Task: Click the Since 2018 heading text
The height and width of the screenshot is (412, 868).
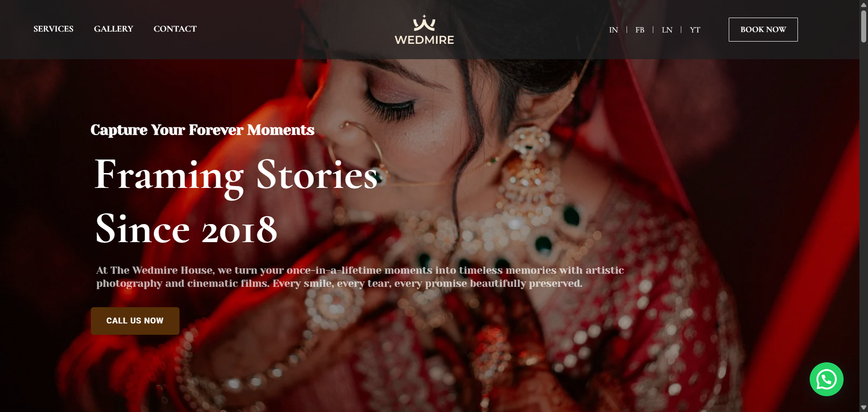Action: pos(186,229)
